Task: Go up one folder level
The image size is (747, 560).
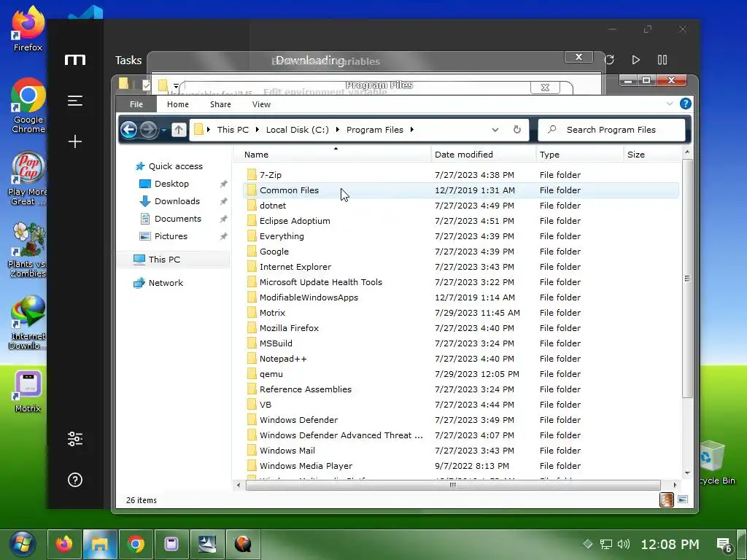Action: click(179, 130)
